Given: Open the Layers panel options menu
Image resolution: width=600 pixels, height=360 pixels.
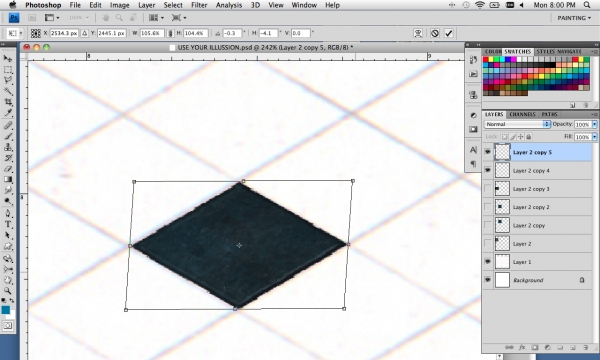Looking at the screenshot, I should (x=593, y=114).
